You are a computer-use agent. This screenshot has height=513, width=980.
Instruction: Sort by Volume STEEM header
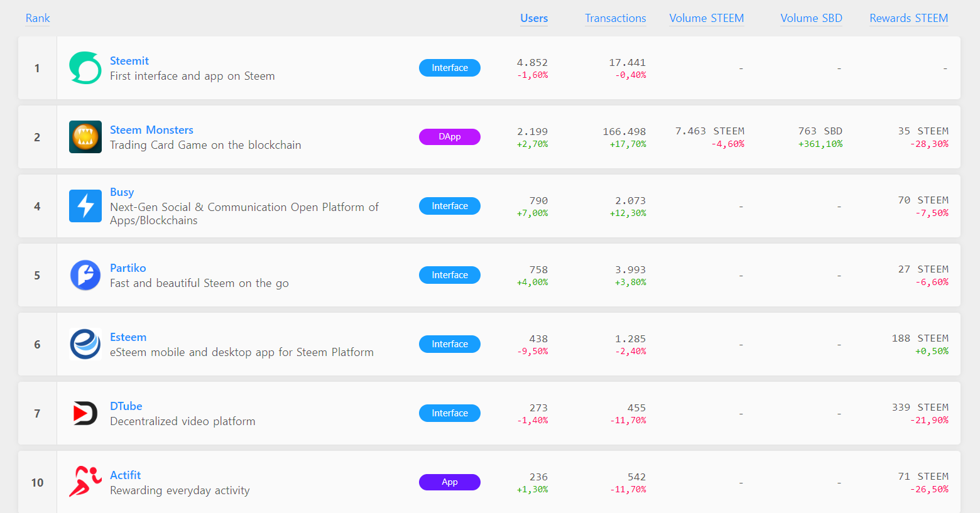coord(707,18)
